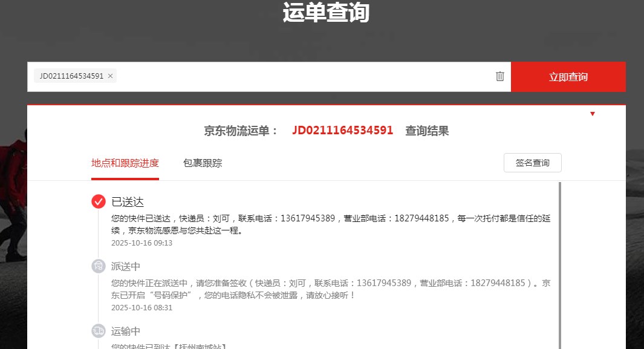Remove the JD0211164534591 tag with its X
This screenshot has width=644, height=349.
click(x=110, y=76)
